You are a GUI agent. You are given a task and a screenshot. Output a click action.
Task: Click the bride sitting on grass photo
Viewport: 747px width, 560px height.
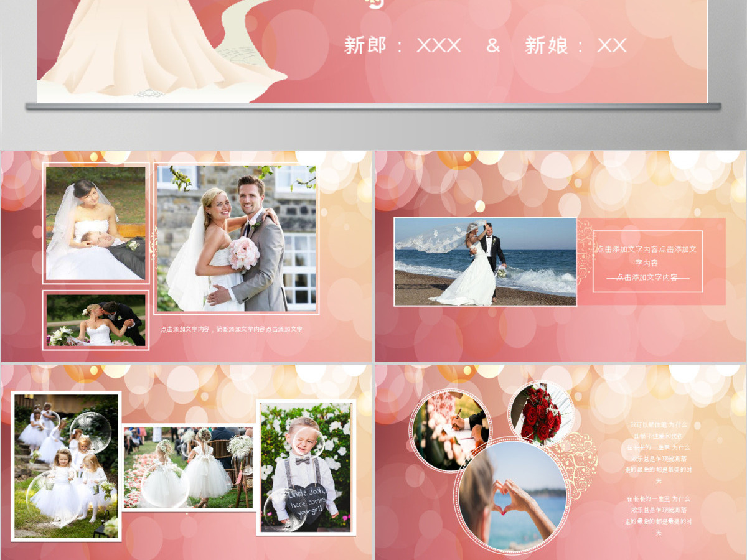96,223
